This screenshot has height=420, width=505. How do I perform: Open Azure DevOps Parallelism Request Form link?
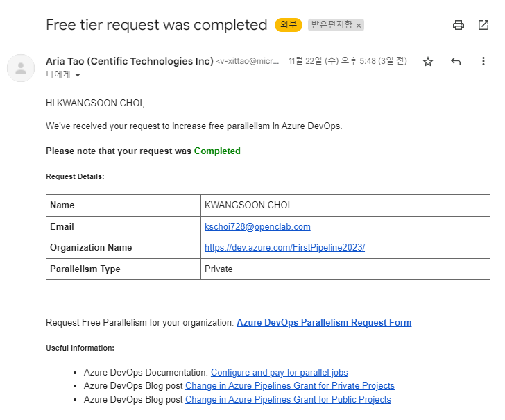[x=324, y=322]
